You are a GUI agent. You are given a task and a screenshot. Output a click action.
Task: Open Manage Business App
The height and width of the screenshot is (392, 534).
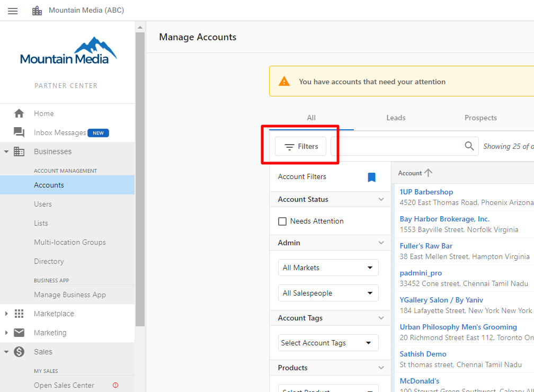click(67, 295)
